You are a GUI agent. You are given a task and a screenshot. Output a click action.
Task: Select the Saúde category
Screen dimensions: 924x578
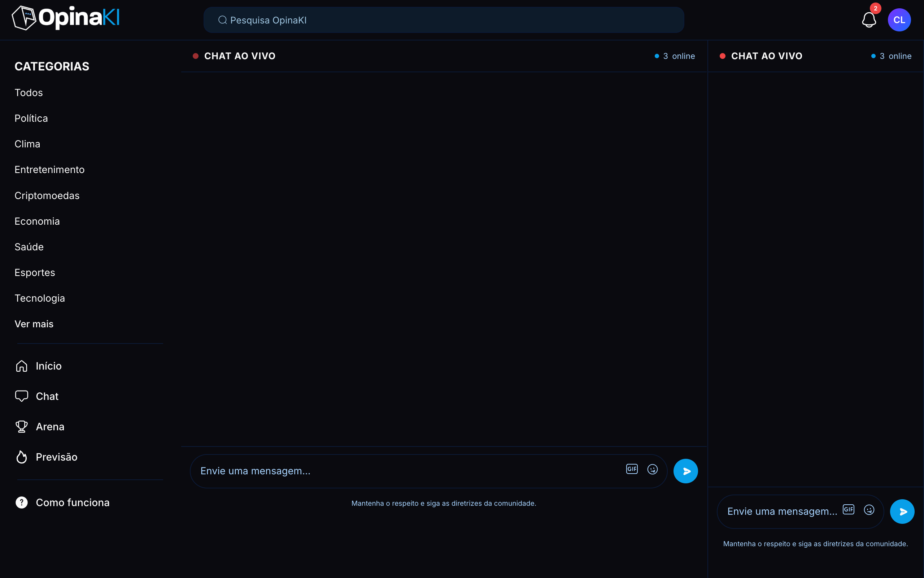pos(29,247)
